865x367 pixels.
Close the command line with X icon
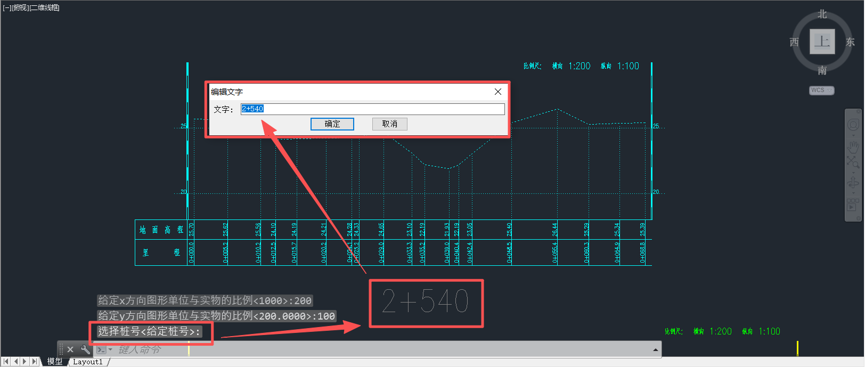point(70,349)
